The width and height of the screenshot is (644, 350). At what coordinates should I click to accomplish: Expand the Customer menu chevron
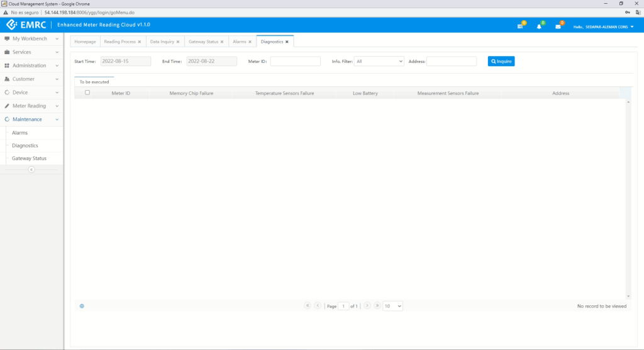pyautogui.click(x=57, y=79)
